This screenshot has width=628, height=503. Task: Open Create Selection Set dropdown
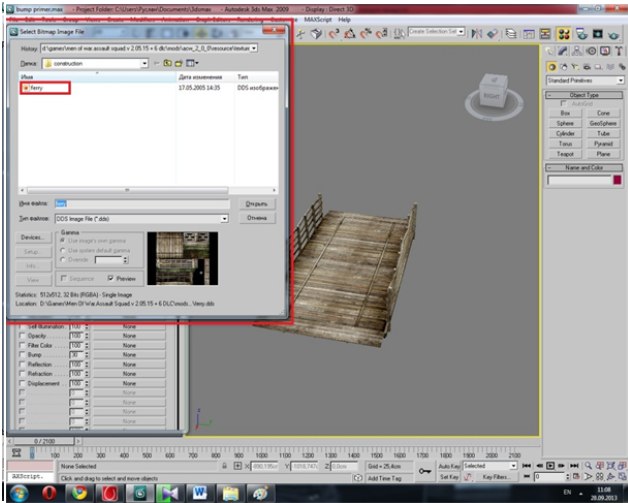(461, 32)
